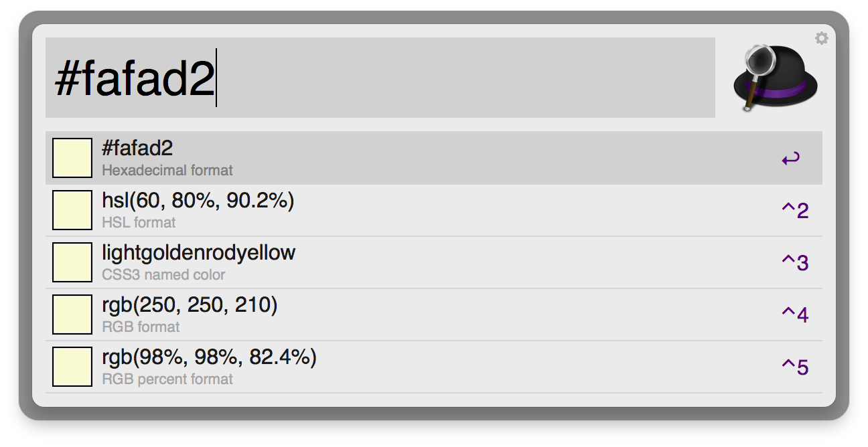The image size is (868, 447).
Task: Click the RGB percent format subtitle
Action: 167,379
